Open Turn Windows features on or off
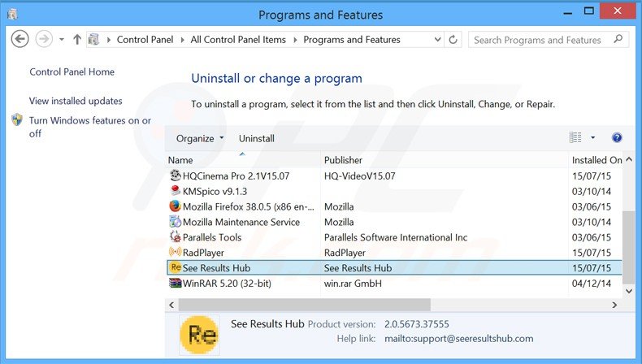Screen dimensions: 642x364 [x=90, y=127]
